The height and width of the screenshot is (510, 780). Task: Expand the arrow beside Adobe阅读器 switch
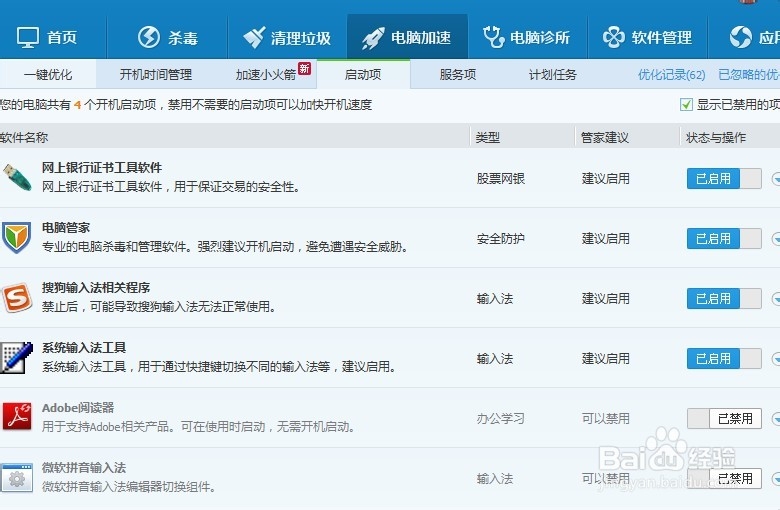(776, 419)
